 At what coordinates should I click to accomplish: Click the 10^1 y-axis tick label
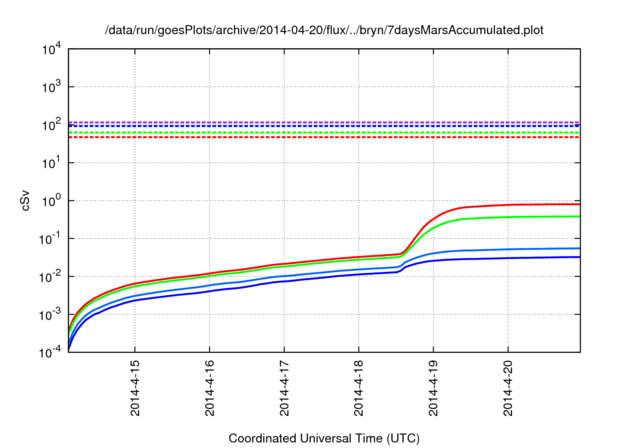click(51, 163)
